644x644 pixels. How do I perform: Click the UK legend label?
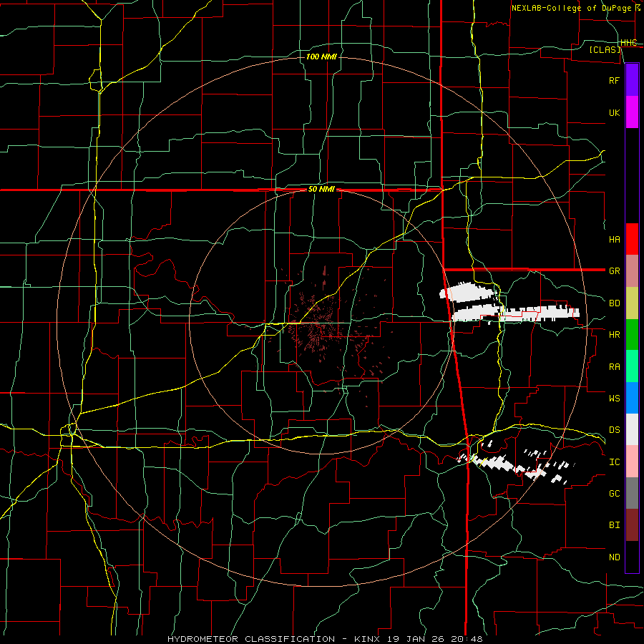tap(614, 112)
